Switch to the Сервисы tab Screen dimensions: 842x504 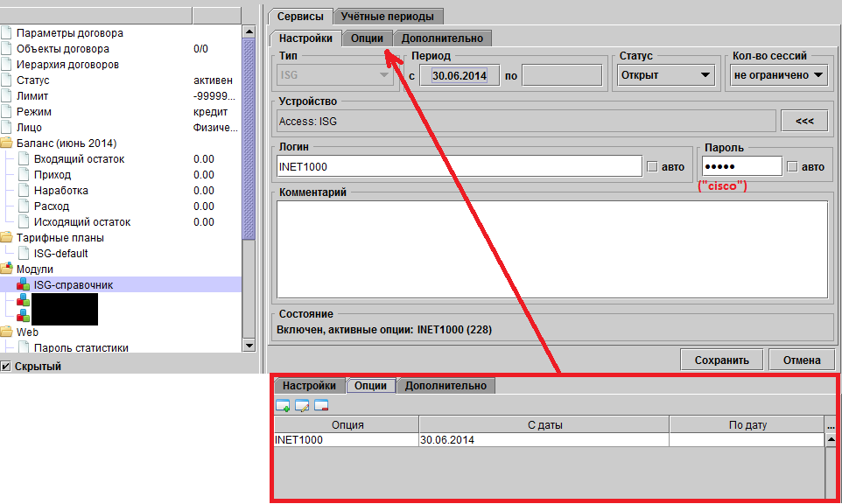tap(300, 16)
